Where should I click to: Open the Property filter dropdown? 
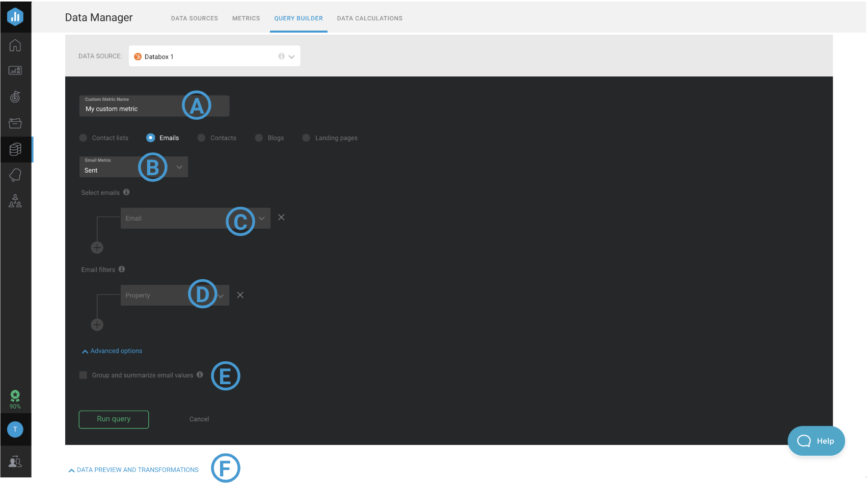tap(175, 296)
